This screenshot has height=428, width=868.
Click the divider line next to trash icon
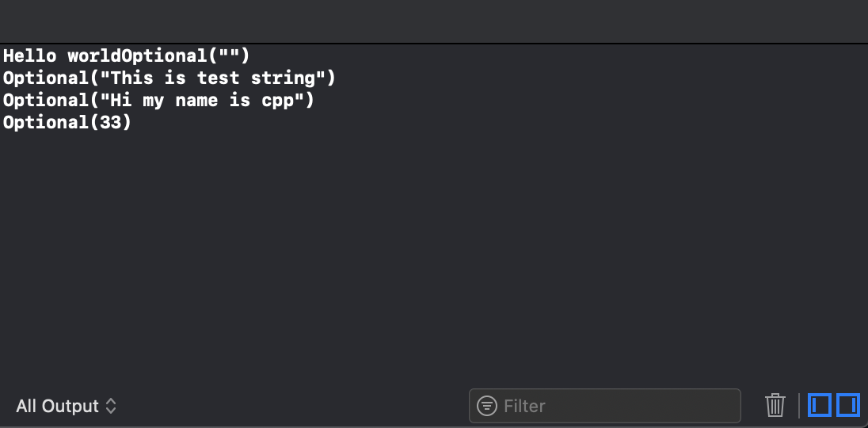pyautogui.click(x=798, y=405)
